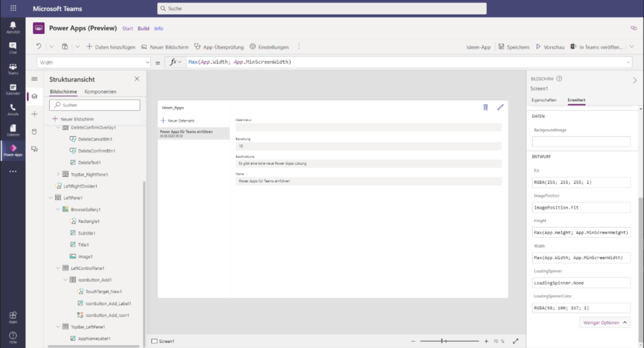
Task: Open Teams section in the sidebar
Action: click(13, 69)
